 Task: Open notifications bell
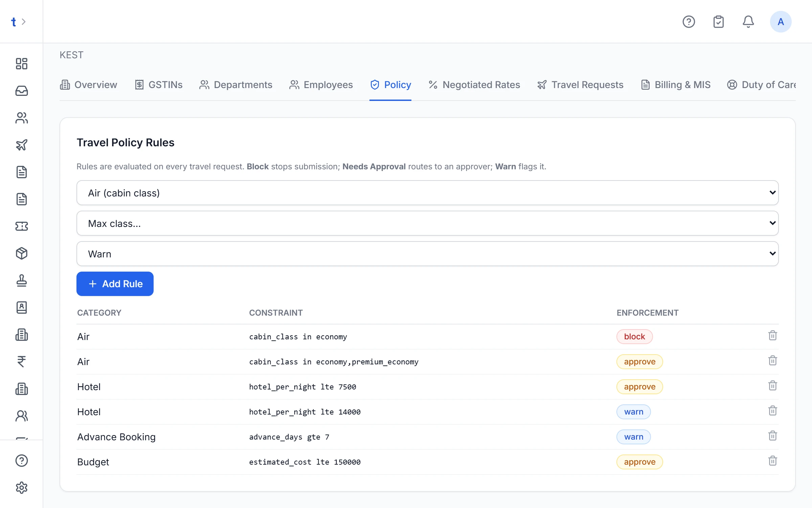tap(748, 22)
